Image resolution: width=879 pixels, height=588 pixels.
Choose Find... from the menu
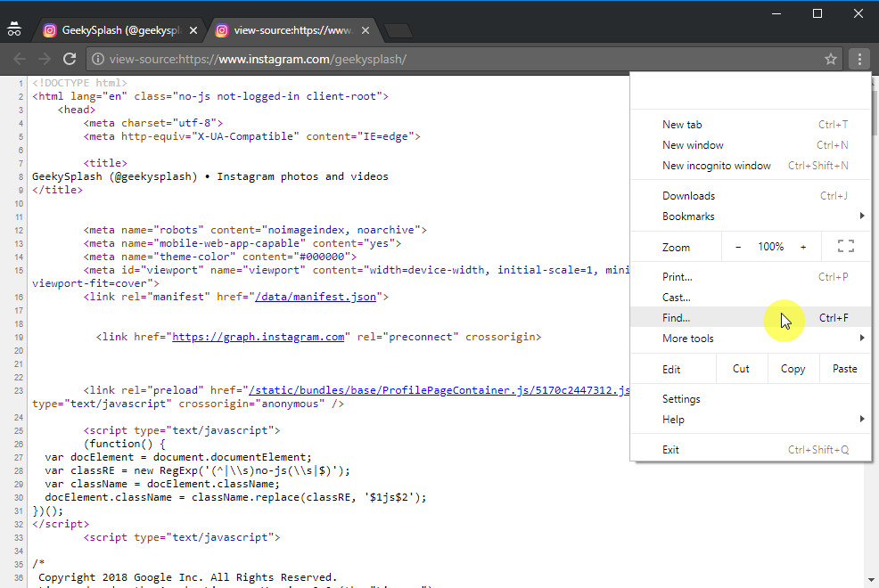tap(751, 317)
